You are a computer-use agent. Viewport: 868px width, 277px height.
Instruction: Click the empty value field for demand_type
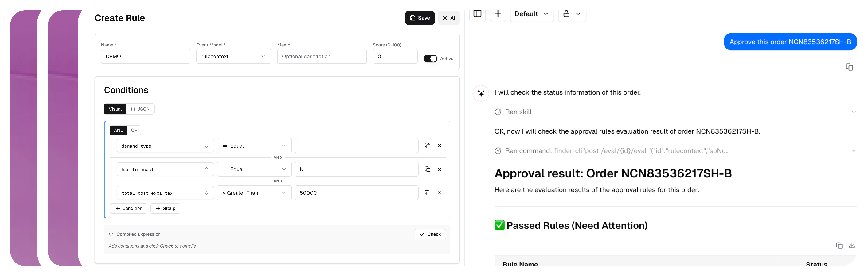[x=357, y=146]
